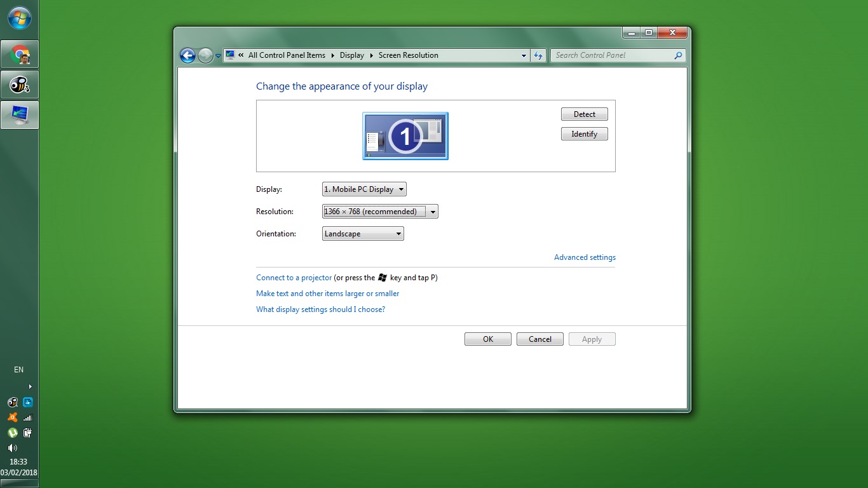This screenshot has height=488, width=868.
Task: Click the Forward arrow navigation button
Action: pyautogui.click(x=205, y=56)
